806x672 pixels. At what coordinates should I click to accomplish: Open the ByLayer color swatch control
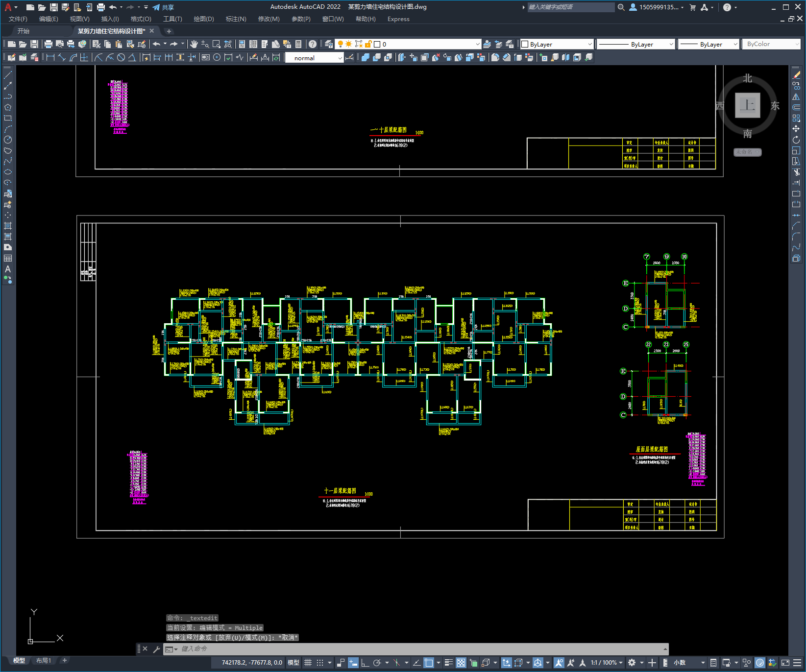click(x=557, y=44)
